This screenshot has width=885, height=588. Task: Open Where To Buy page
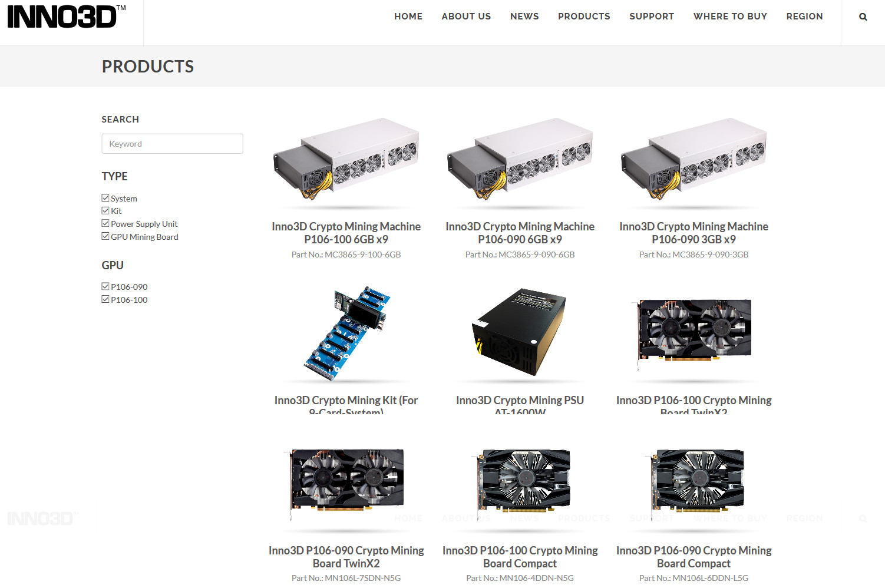click(730, 16)
